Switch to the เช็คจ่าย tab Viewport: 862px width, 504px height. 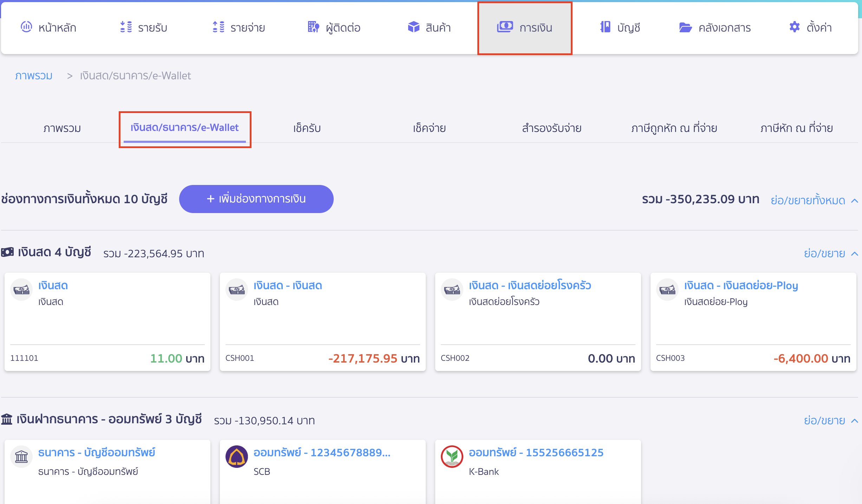pos(429,128)
